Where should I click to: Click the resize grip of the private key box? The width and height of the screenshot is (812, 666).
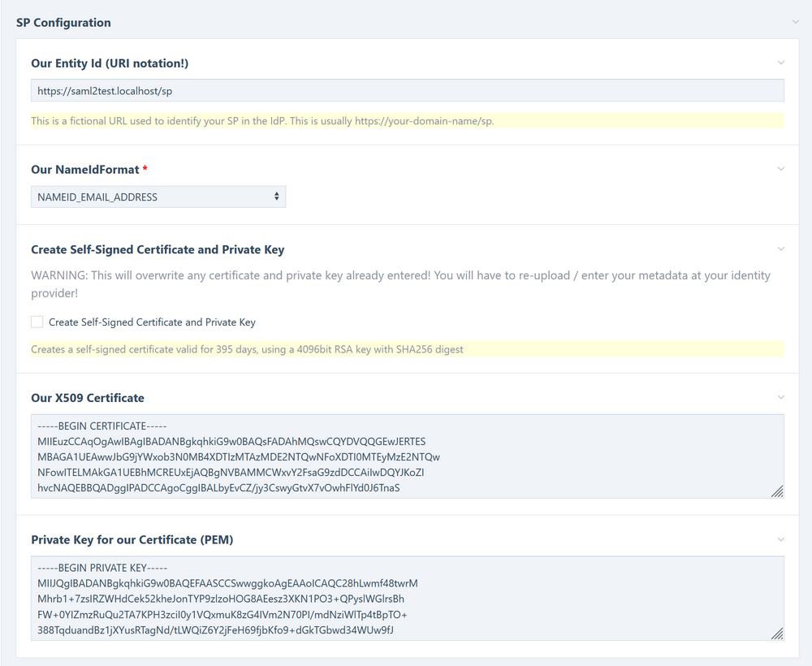tap(777, 634)
